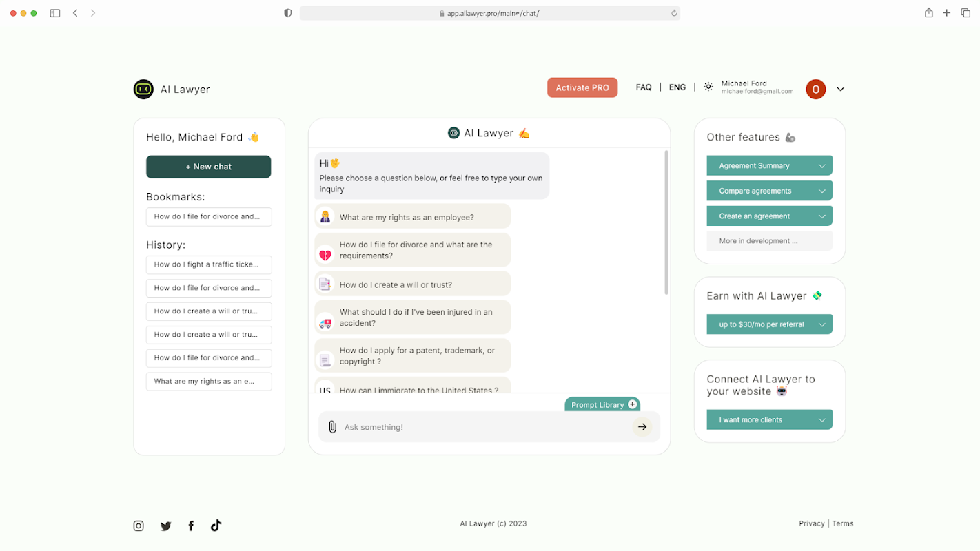
Task: Open the Facebook icon in footer
Action: [191, 526]
